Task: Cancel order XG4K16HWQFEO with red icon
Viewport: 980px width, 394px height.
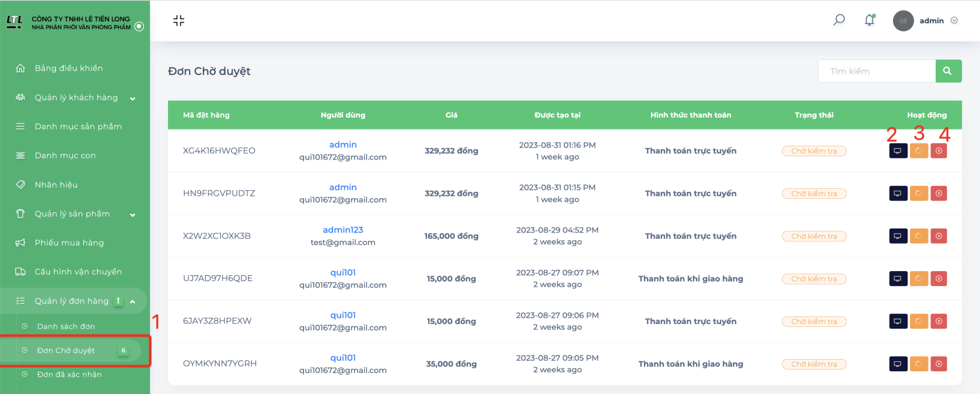Action: pyautogui.click(x=939, y=151)
